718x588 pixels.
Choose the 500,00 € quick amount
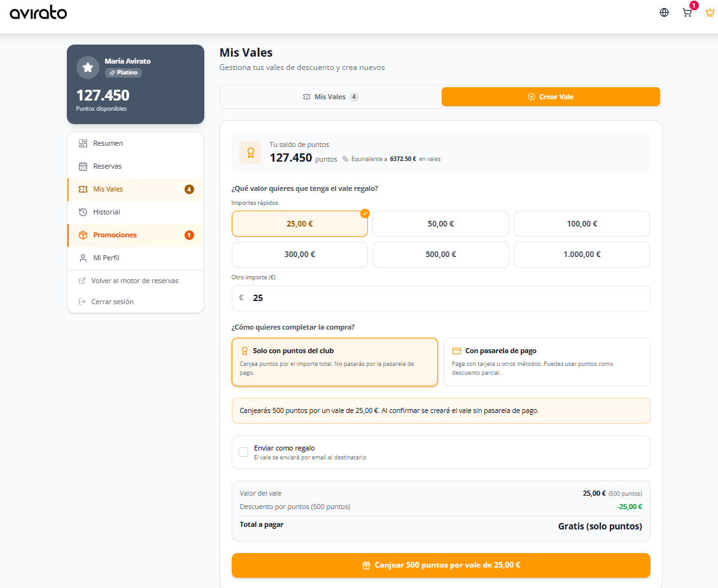point(440,255)
